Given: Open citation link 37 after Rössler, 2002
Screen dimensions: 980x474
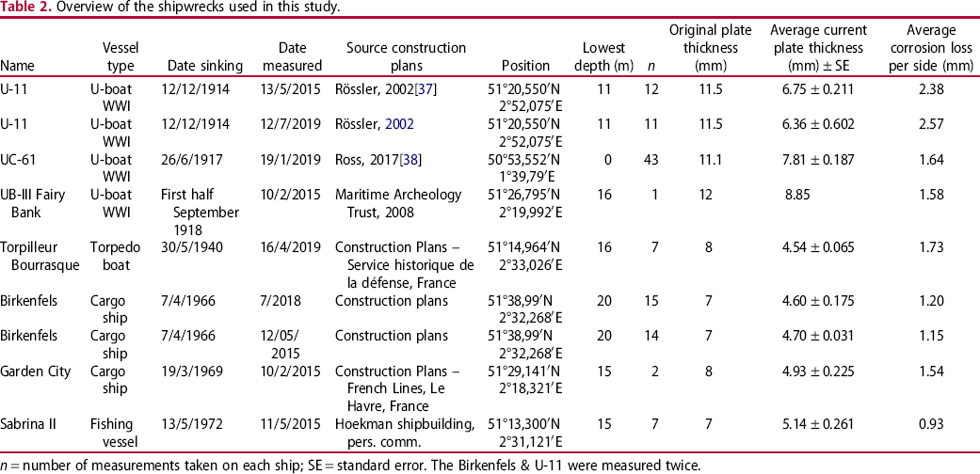Looking at the screenshot, I should click(x=430, y=90).
